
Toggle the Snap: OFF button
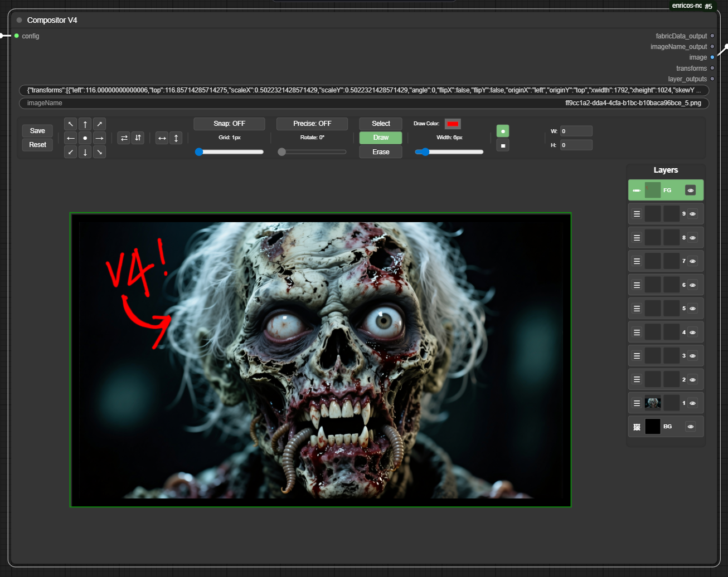[x=229, y=124]
